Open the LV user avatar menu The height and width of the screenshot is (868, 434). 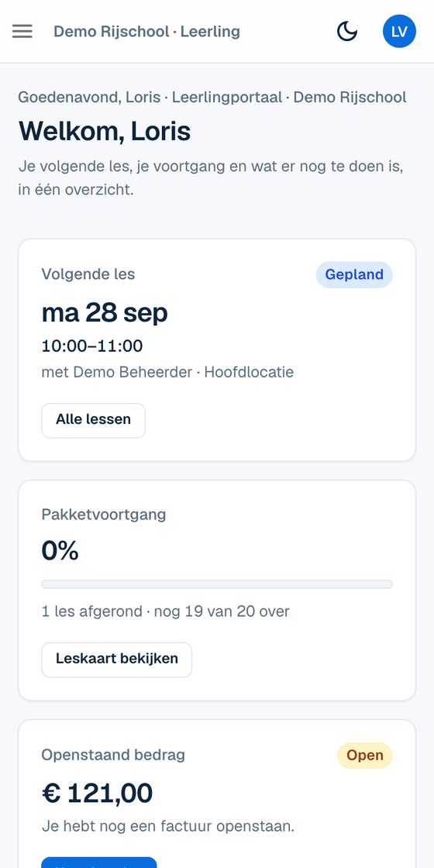point(399,32)
